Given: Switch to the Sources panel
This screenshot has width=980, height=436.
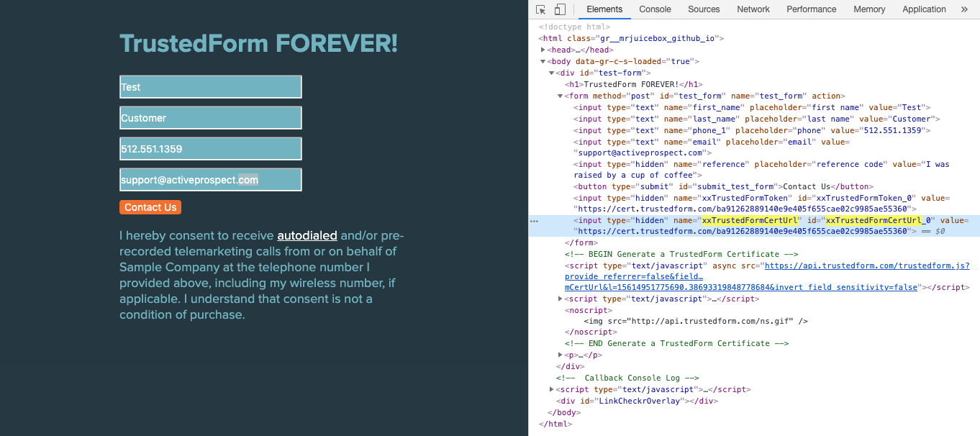Looking at the screenshot, I should point(704,9).
